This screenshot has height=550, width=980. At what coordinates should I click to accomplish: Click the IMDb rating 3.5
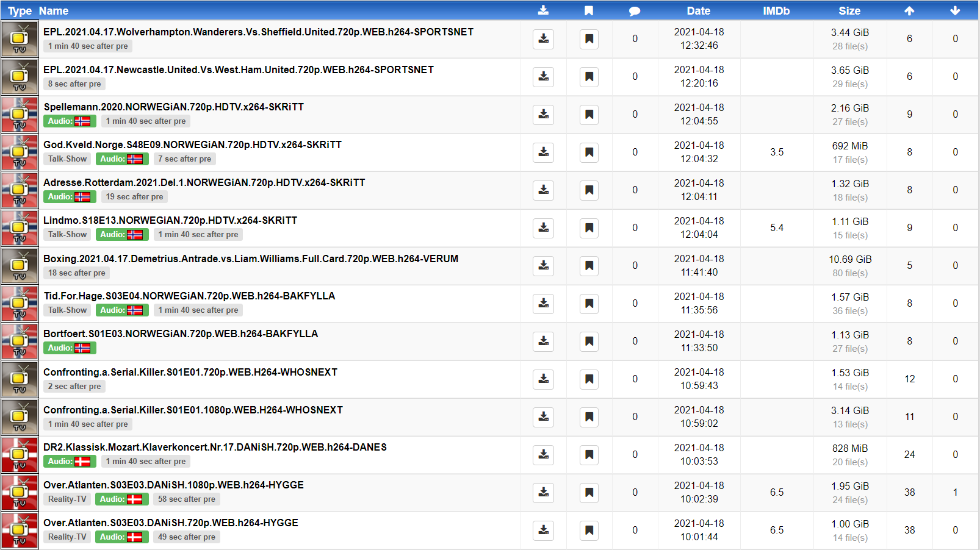click(x=777, y=152)
